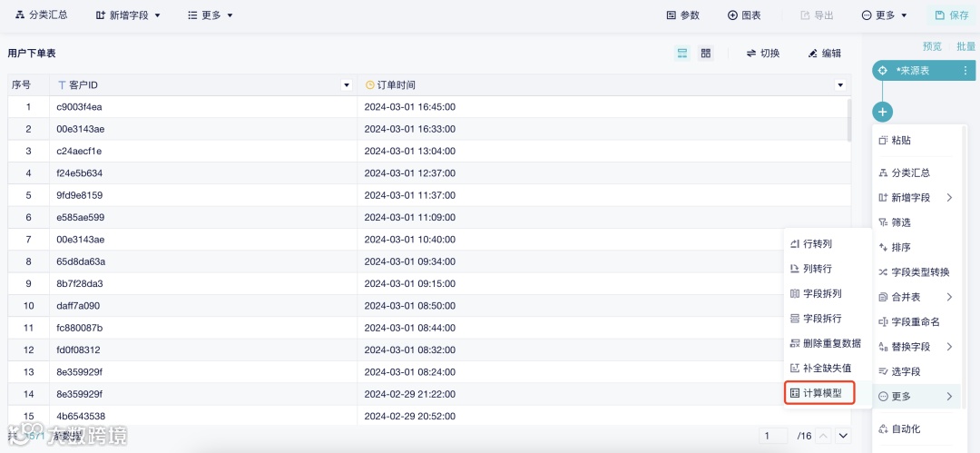980x453 pixels.
Task: Click 分类汇总 in the top toolbar
Action: [x=41, y=15]
